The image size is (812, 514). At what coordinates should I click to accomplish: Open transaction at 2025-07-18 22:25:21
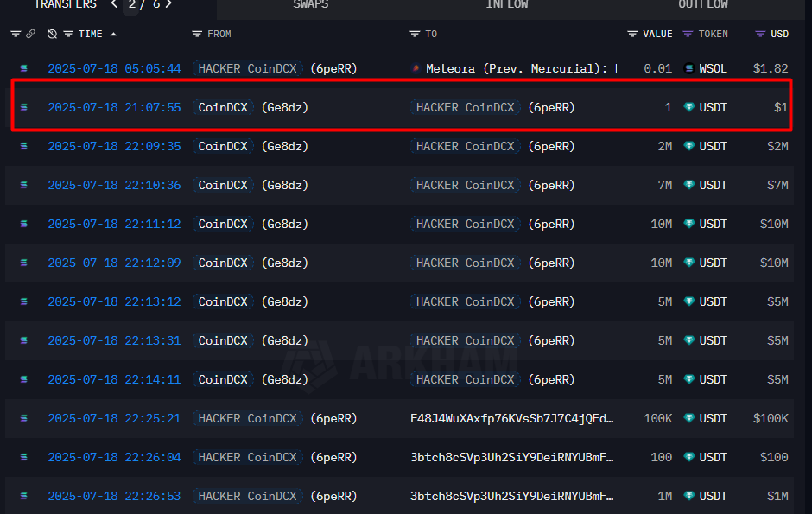tap(114, 418)
